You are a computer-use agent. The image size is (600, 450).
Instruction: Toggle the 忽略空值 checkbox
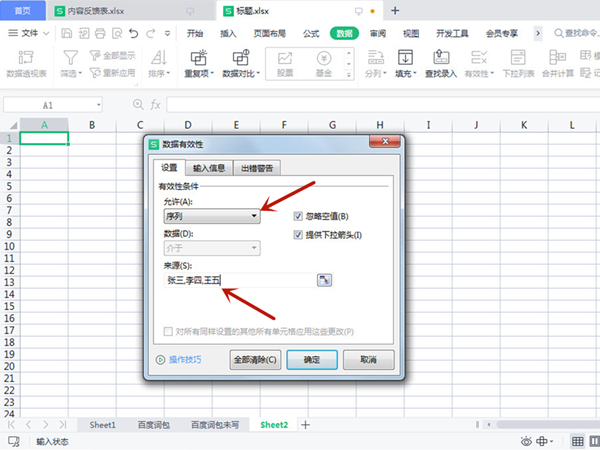point(298,216)
